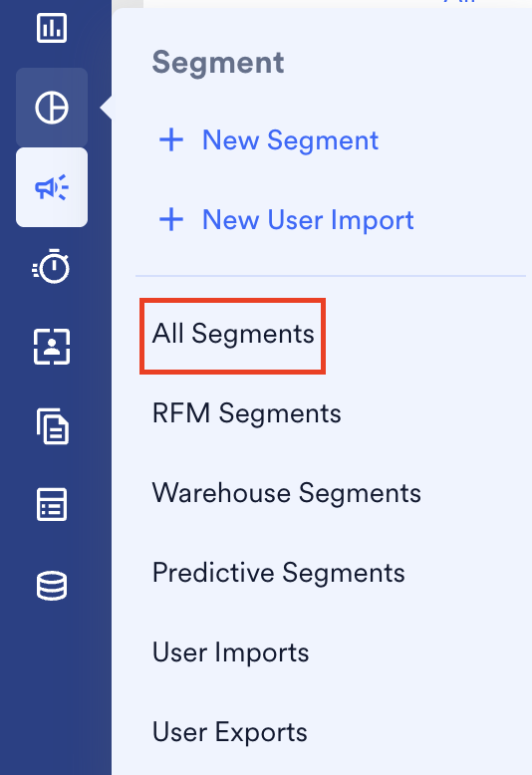Open Predictive Segments list
Viewport: 532px width, 775px height.
click(278, 573)
